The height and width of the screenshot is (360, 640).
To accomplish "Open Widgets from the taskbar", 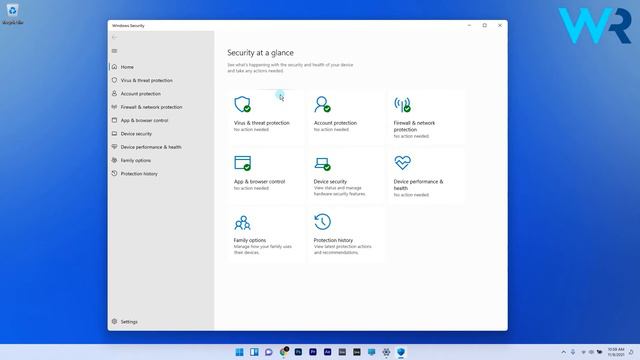I will click(x=254, y=352).
